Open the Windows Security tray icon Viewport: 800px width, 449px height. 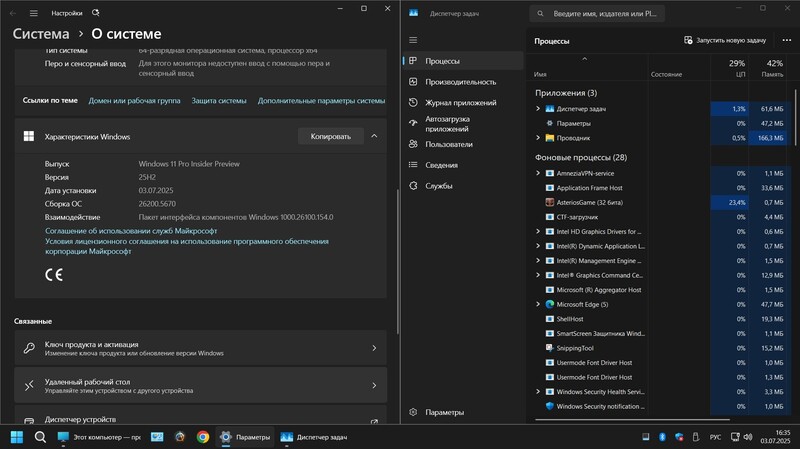point(679,437)
